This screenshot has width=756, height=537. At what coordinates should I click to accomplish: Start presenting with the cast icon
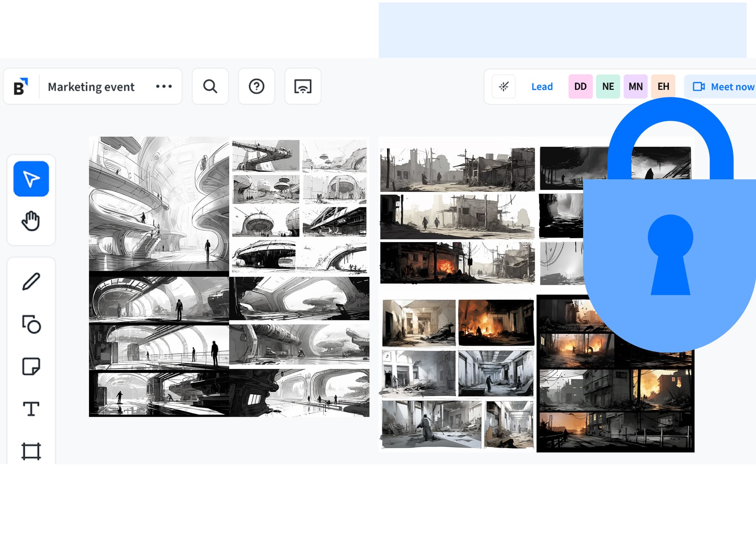[x=302, y=86]
